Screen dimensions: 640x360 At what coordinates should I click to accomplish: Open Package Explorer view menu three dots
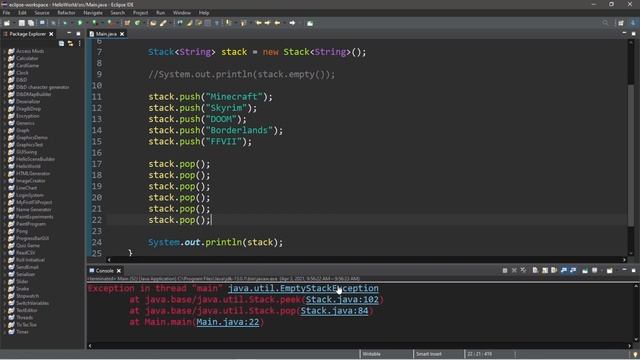coord(80,43)
